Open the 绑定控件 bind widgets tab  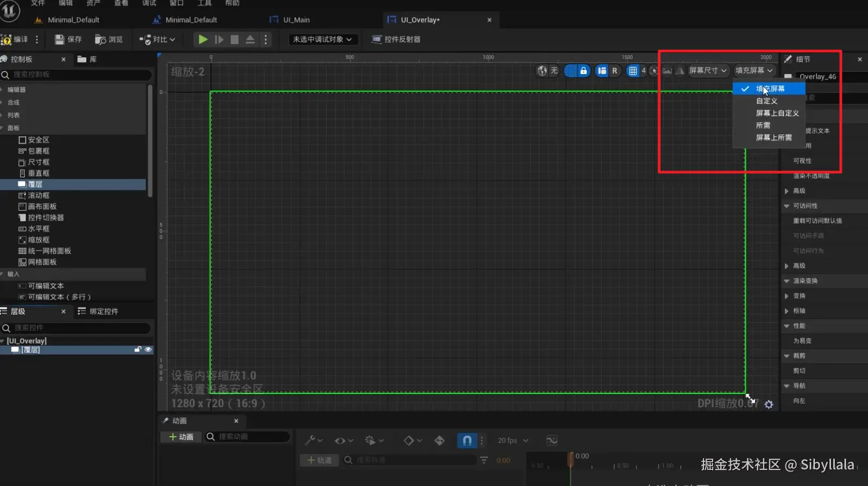98,311
